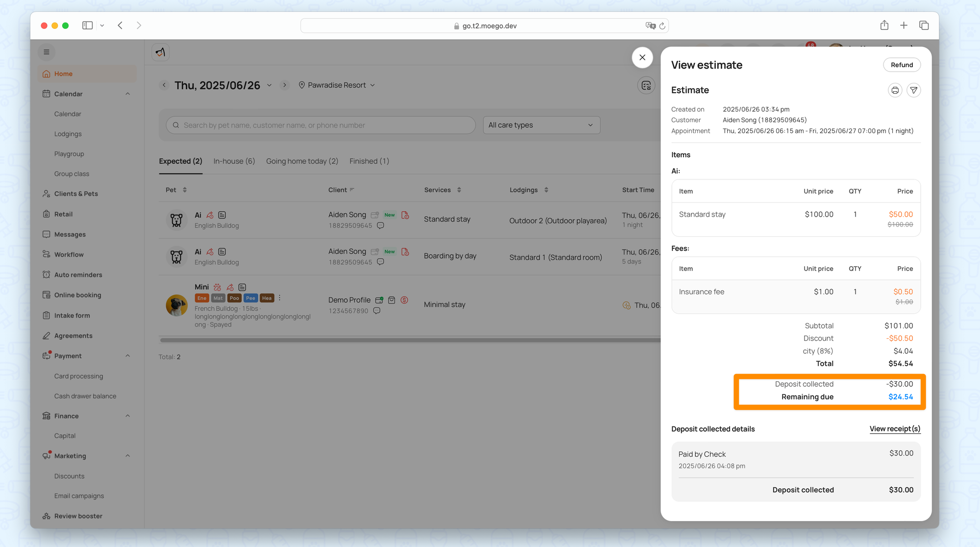
Task: Click the Refund button
Action: (901, 65)
